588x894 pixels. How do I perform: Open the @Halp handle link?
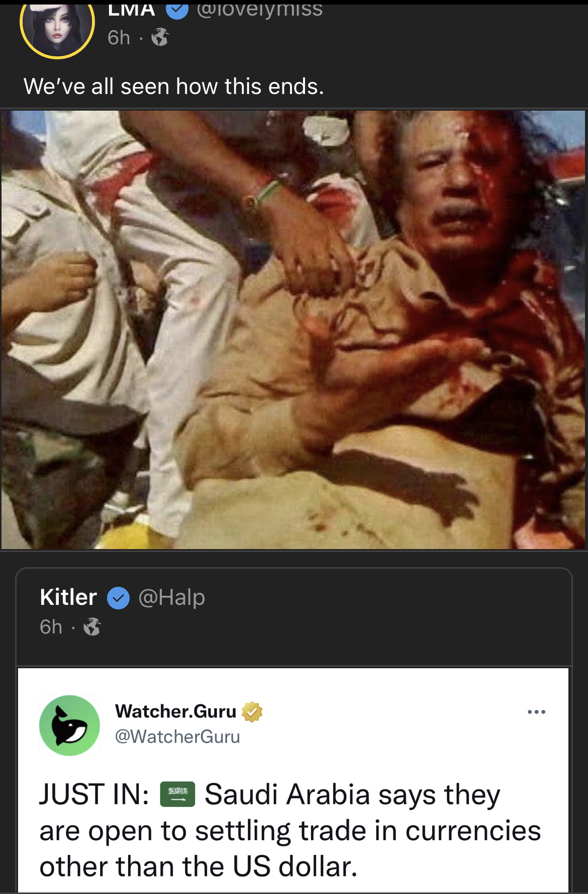tap(171, 597)
